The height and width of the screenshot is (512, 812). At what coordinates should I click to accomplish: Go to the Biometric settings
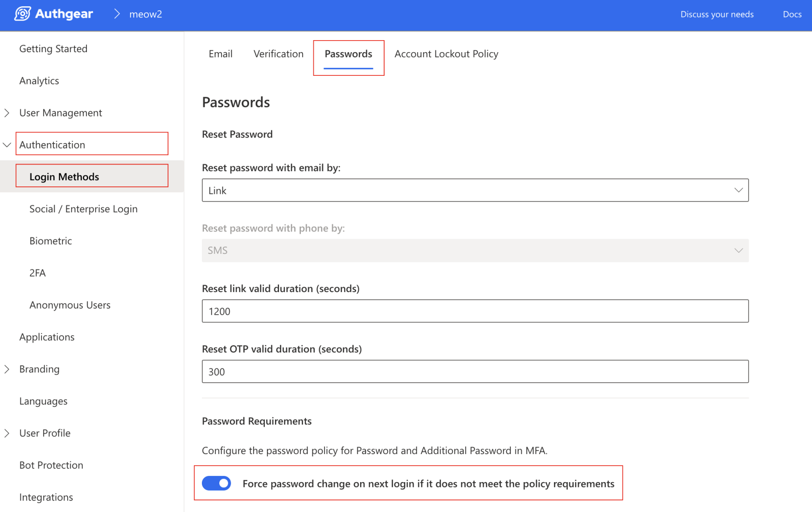(x=50, y=241)
